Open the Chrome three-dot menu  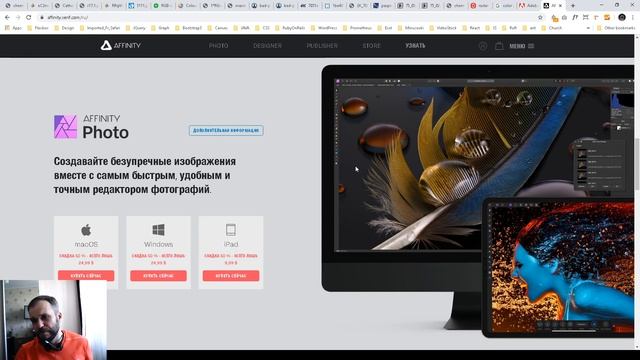[633, 17]
